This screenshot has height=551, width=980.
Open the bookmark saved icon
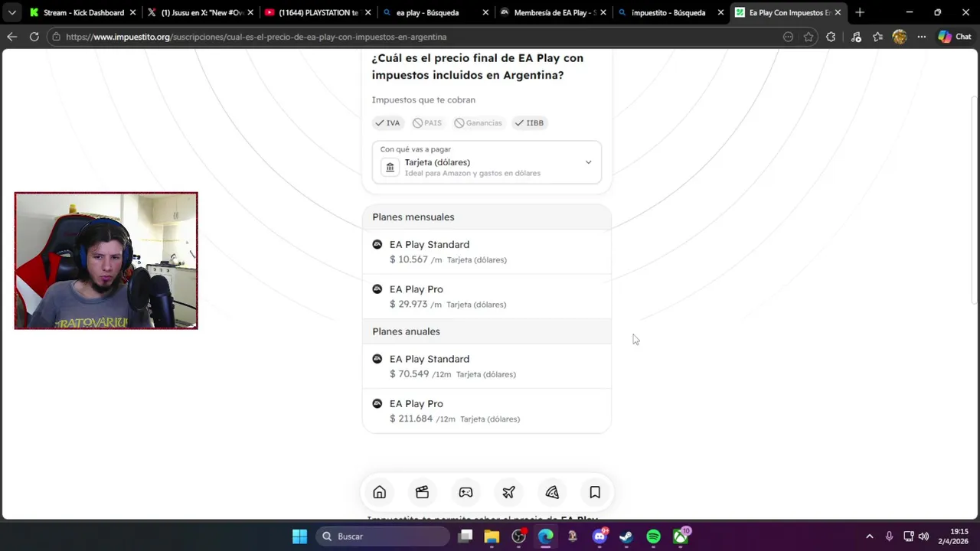click(x=595, y=492)
